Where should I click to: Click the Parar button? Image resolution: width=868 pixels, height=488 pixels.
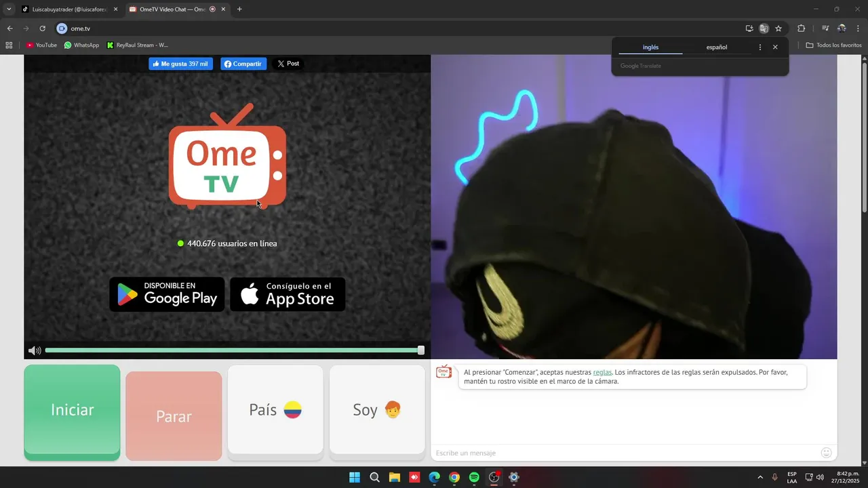pyautogui.click(x=174, y=415)
